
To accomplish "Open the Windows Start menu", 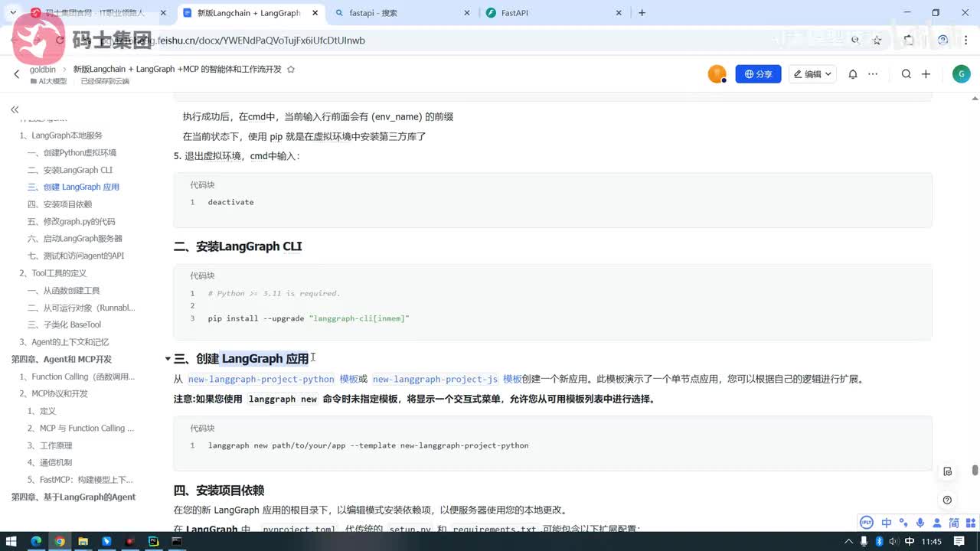I will pyautogui.click(x=12, y=541).
